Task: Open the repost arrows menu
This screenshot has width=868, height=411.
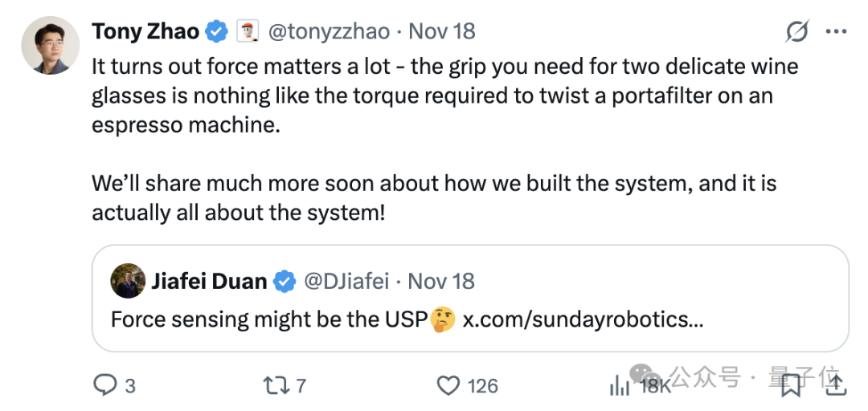Action: tap(276, 385)
